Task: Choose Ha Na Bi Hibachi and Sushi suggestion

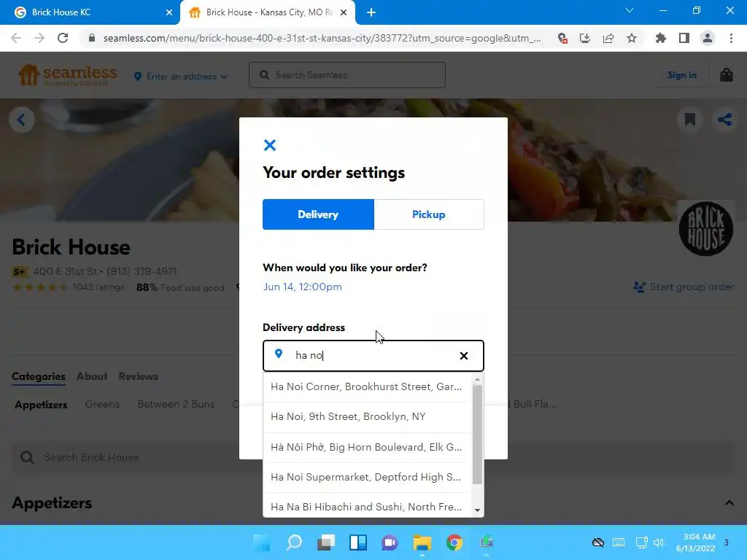Action: click(366, 507)
